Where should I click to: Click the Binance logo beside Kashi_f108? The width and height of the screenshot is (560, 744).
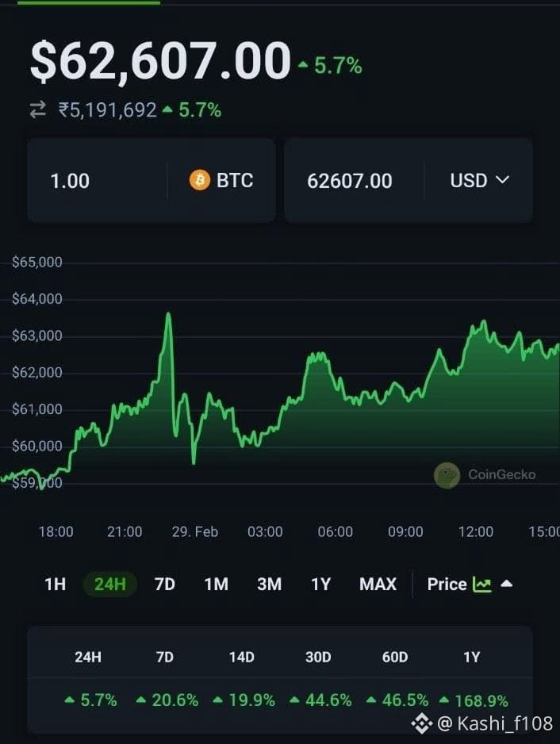[421, 724]
